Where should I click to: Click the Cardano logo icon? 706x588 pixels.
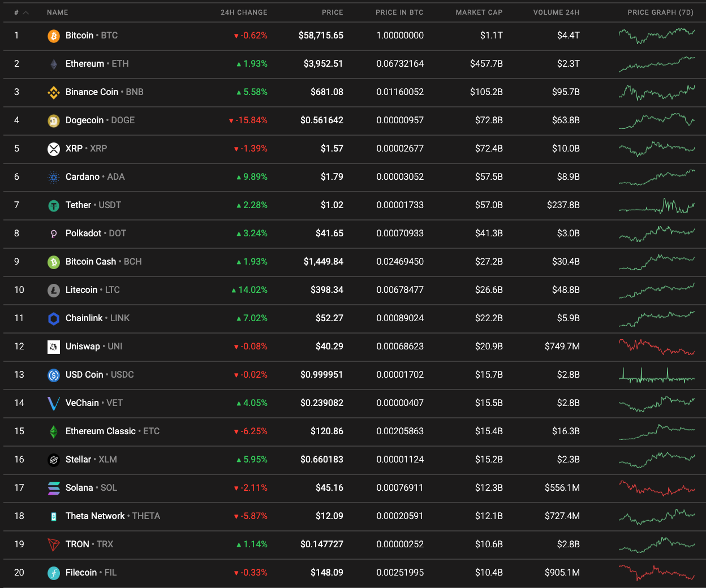click(x=54, y=178)
